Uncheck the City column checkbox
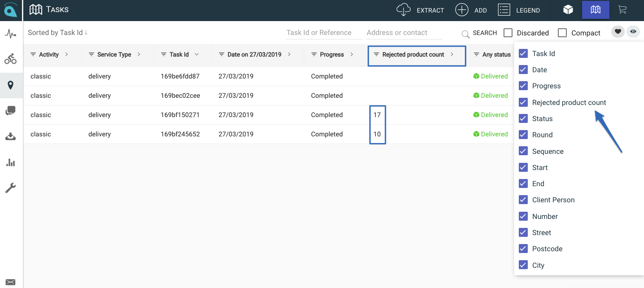The height and width of the screenshot is (288, 644). click(523, 265)
